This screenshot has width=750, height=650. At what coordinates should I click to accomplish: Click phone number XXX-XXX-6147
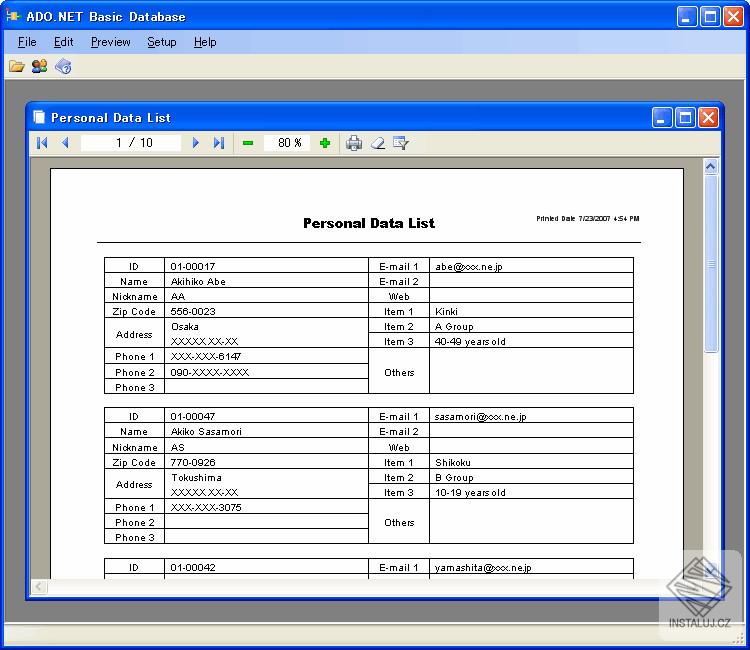click(206, 356)
